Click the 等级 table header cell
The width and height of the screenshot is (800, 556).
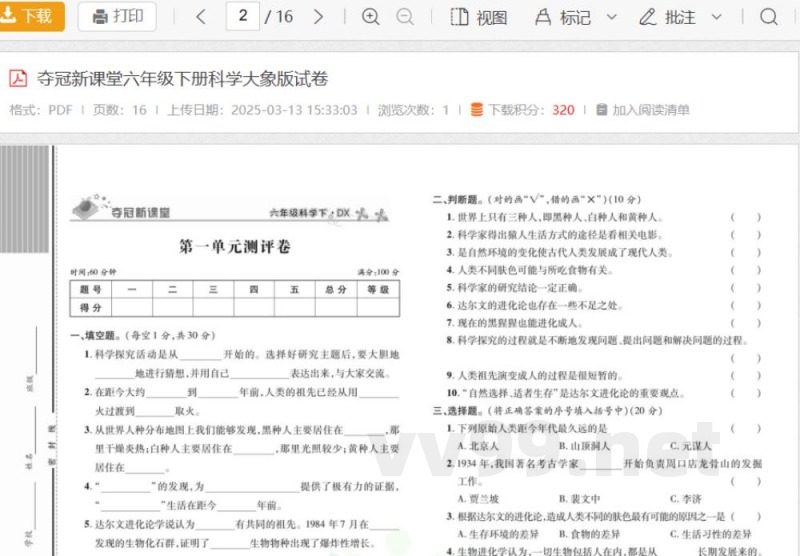coord(378,290)
